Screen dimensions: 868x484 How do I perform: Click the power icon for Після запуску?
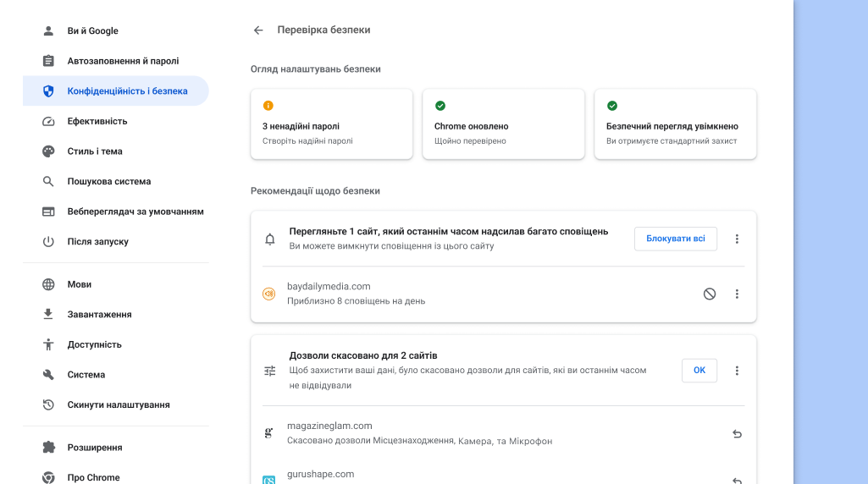pos(48,242)
